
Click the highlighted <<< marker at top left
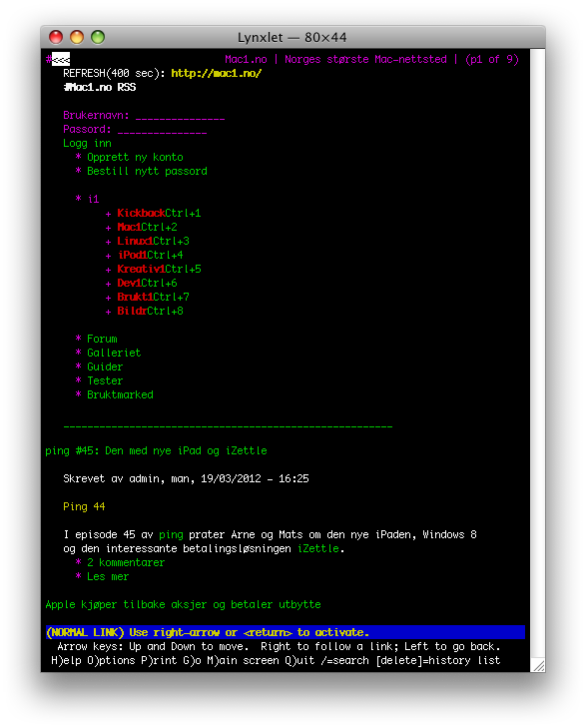[61, 60]
